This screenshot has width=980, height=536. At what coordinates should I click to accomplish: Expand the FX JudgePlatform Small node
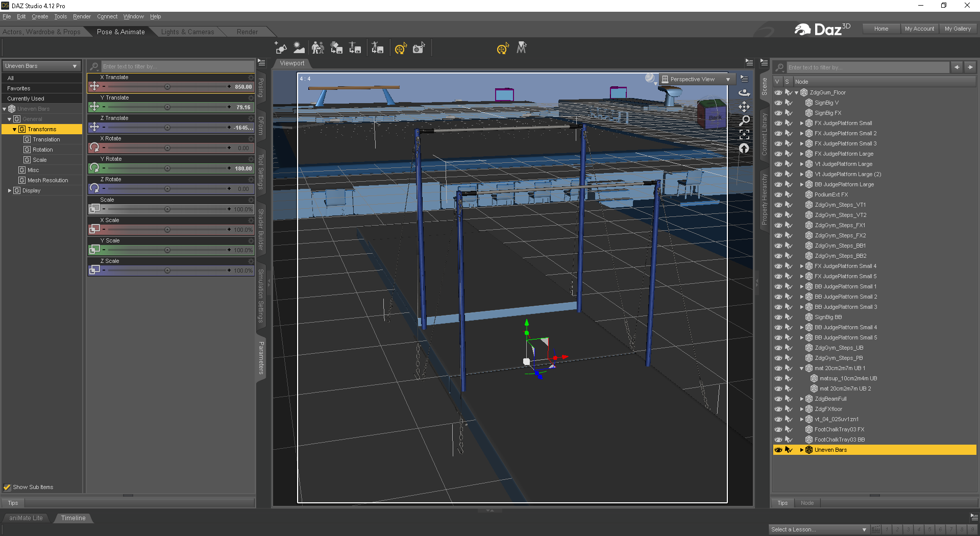pos(802,123)
